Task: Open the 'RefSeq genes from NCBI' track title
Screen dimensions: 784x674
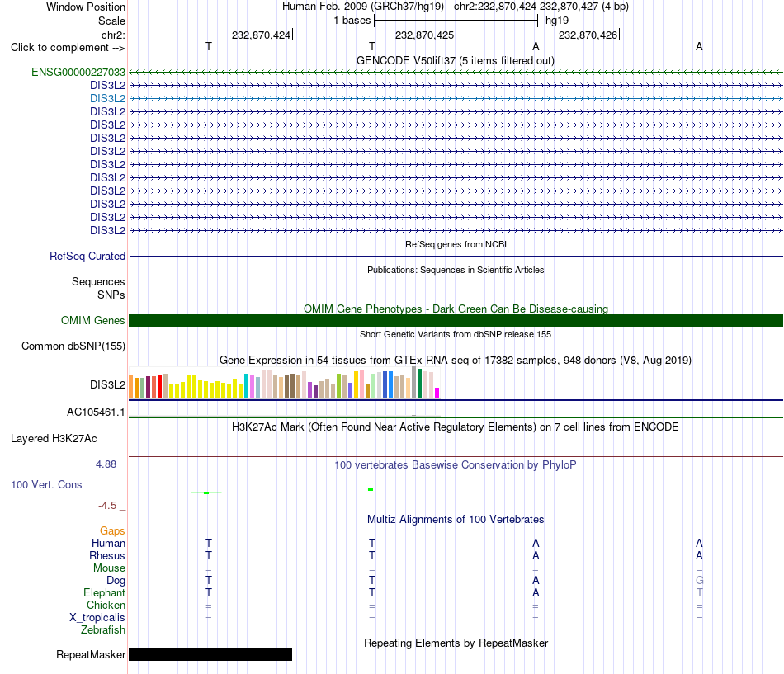Action: pyautogui.click(x=456, y=244)
